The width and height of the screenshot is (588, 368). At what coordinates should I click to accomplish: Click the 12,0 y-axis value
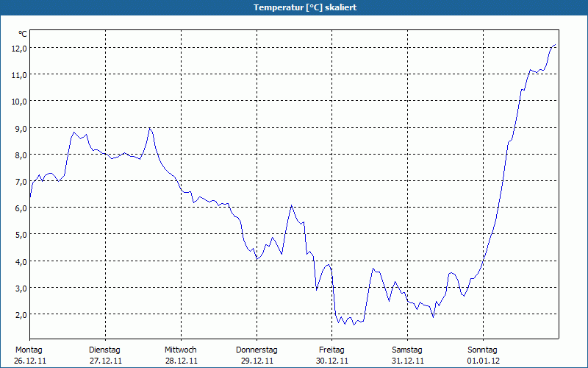[19, 48]
